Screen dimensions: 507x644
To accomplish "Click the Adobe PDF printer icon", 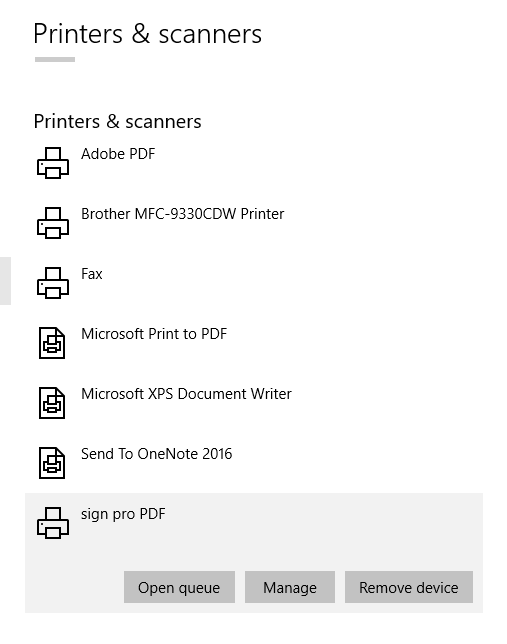I will (x=53, y=163).
